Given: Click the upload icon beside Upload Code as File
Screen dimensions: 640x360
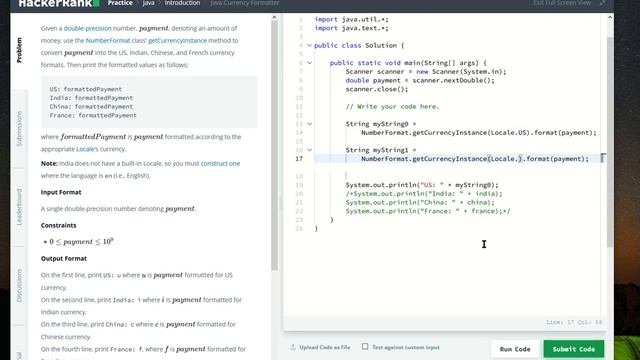Looking at the screenshot, I should [293, 347].
